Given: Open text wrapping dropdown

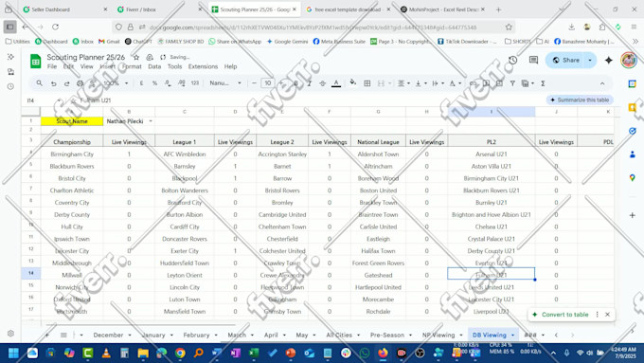Looking at the screenshot, I should [438, 83].
